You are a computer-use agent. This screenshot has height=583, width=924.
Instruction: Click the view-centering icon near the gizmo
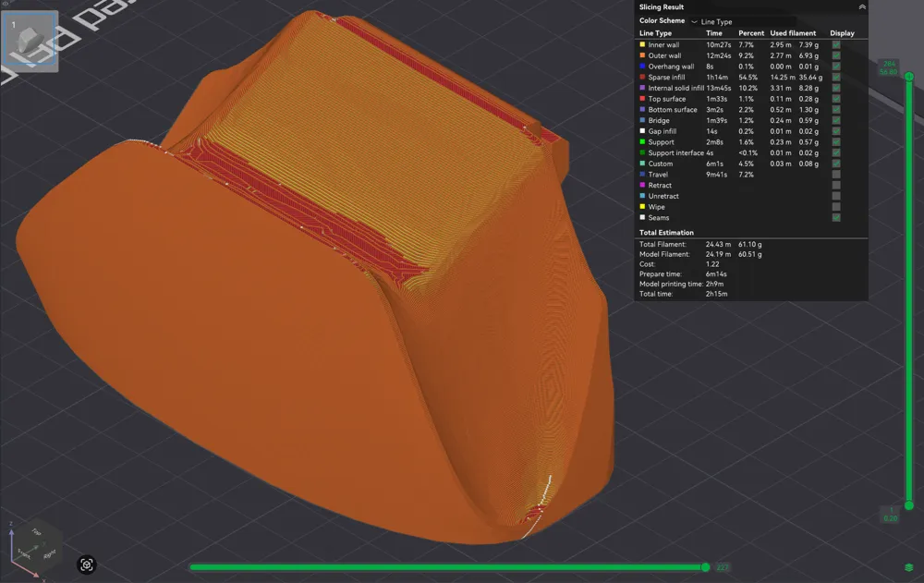coord(86,565)
